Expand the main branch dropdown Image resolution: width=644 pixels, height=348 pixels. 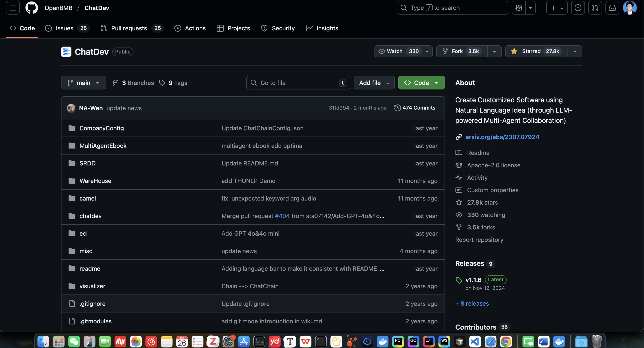tap(84, 83)
